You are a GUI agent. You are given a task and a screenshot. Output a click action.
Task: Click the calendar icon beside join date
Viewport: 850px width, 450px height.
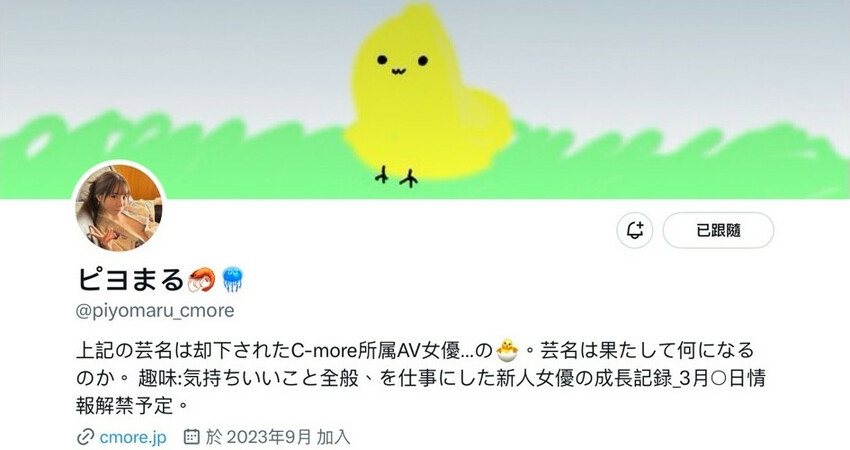point(192,436)
